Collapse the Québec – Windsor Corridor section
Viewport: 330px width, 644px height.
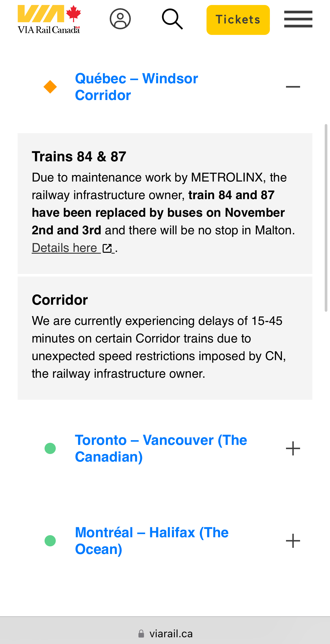293,87
